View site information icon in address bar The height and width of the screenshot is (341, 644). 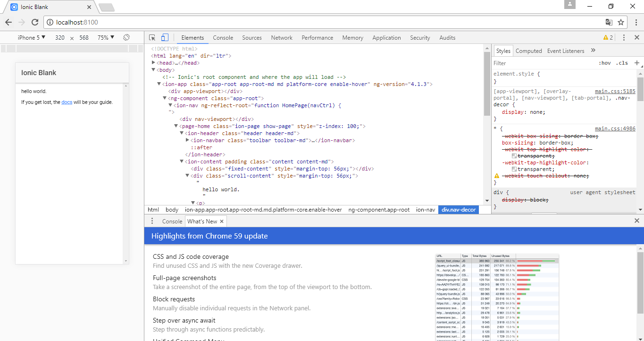point(50,22)
